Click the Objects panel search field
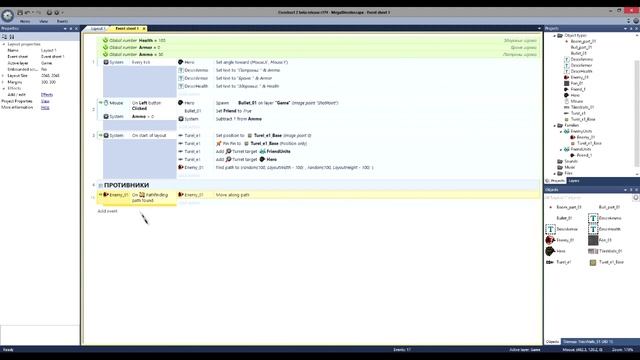Viewport: 640px width, 360px height. coord(588,198)
